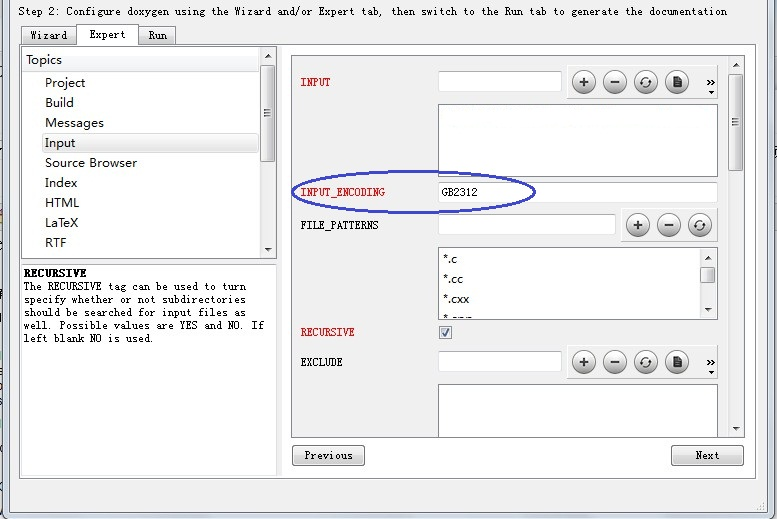The height and width of the screenshot is (519, 777).
Task: Click the file browse icon for EXCLUDE
Action: (x=677, y=362)
